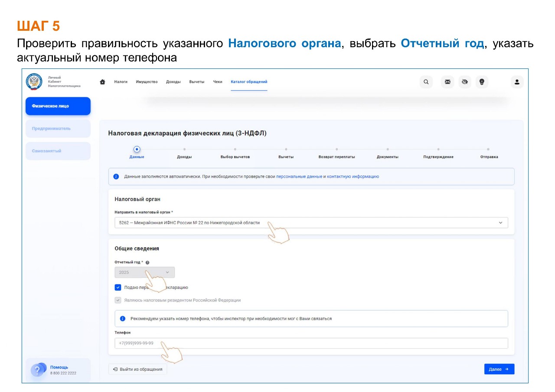Open messages via the envelope icon
The height and width of the screenshot is (392, 555).
(447, 82)
